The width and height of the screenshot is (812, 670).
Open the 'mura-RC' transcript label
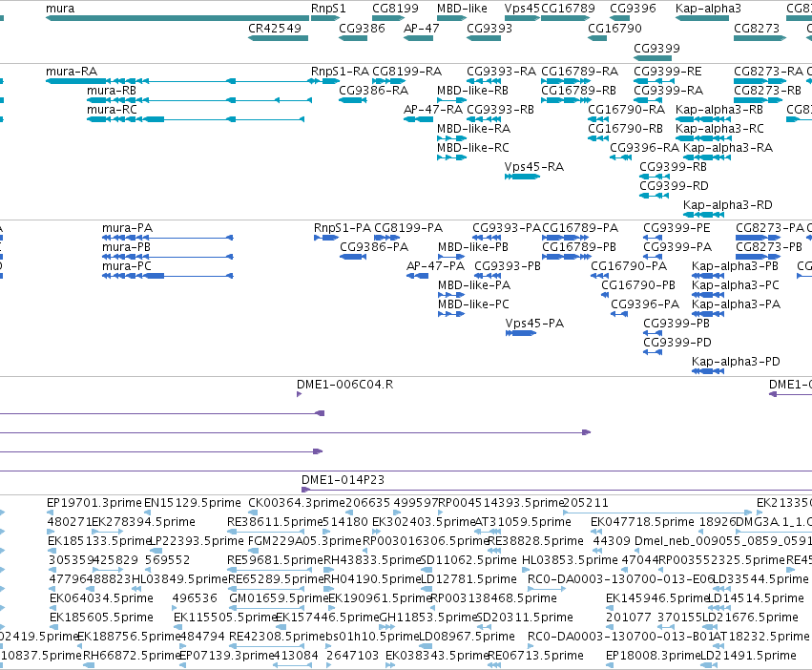coord(112,110)
